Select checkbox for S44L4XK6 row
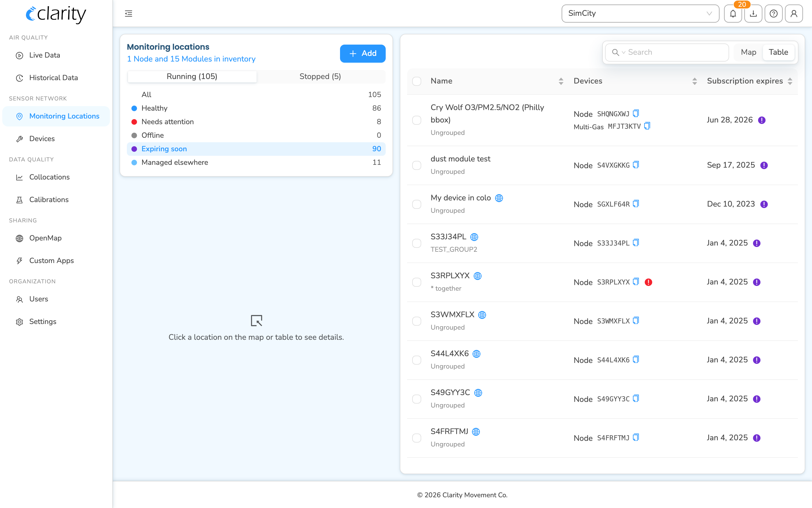Screen dimensions: 812x508 [417, 360]
